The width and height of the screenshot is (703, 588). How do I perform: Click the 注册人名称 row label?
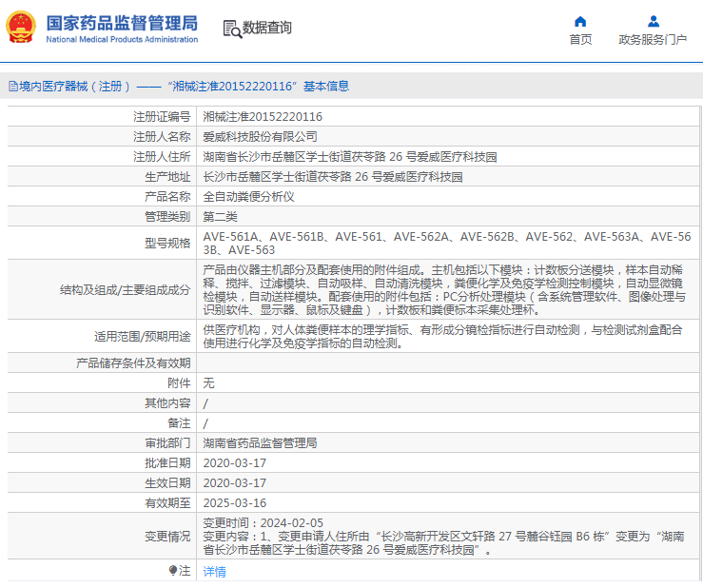[162, 137]
